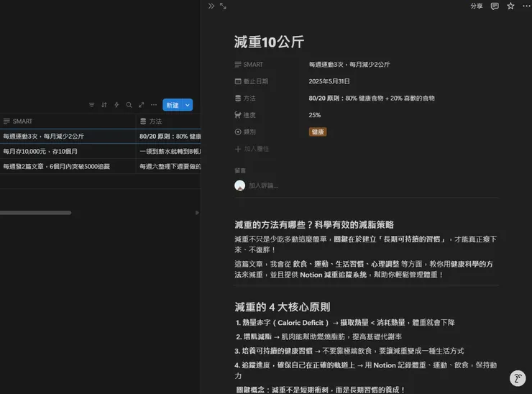
Task: Click list item 追蹤進度
Action: tap(365, 370)
